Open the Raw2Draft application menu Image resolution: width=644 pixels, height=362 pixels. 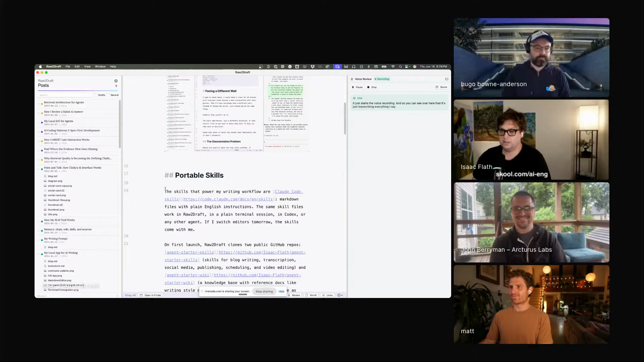click(54, 67)
